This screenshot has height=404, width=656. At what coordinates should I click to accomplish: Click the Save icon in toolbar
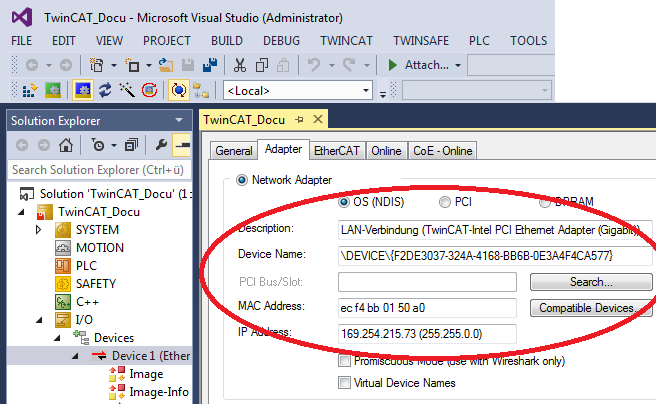[188, 65]
